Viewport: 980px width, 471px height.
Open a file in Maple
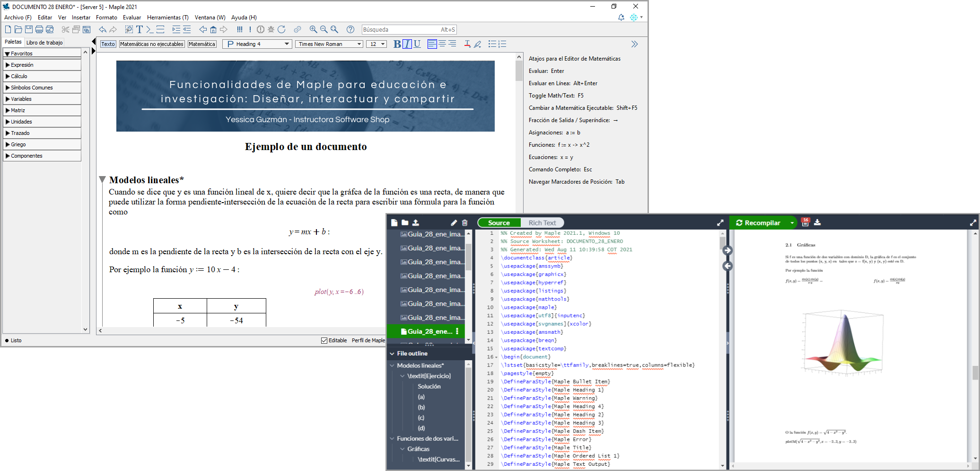pyautogui.click(x=18, y=29)
